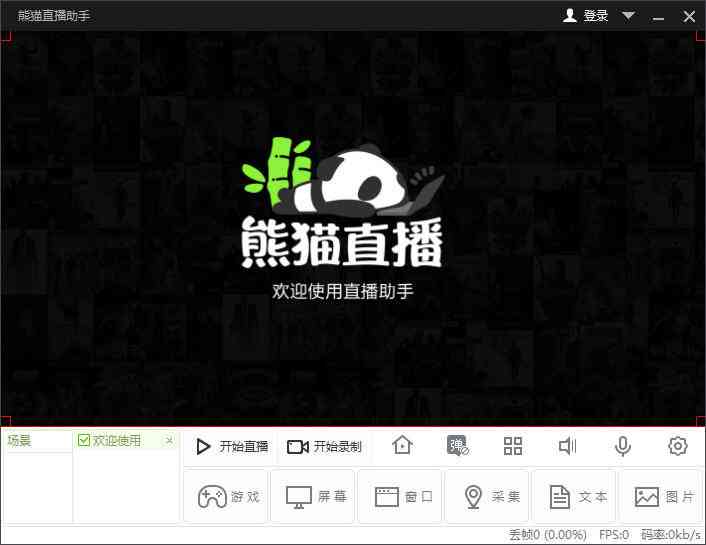
Task: Add a 屏幕 screen capture source
Action: (x=313, y=496)
